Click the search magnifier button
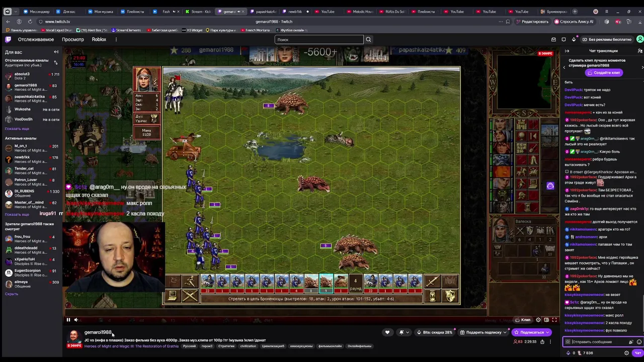The image size is (644, 362). click(368, 39)
